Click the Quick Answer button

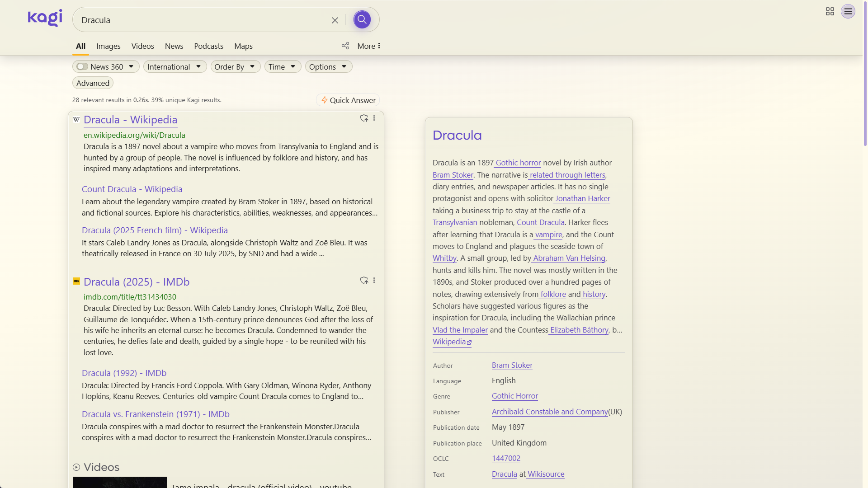[348, 100]
